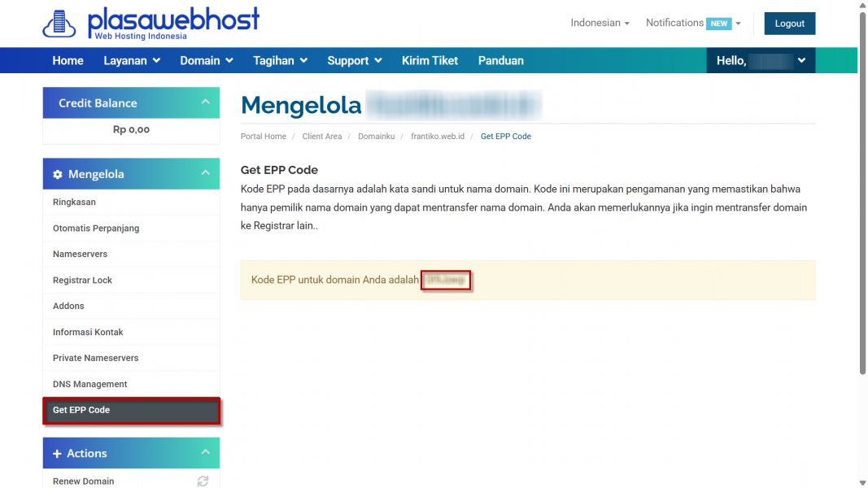Click the Logout button
The height and width of the screenshot is (488, 868).
tap(789, 24)
